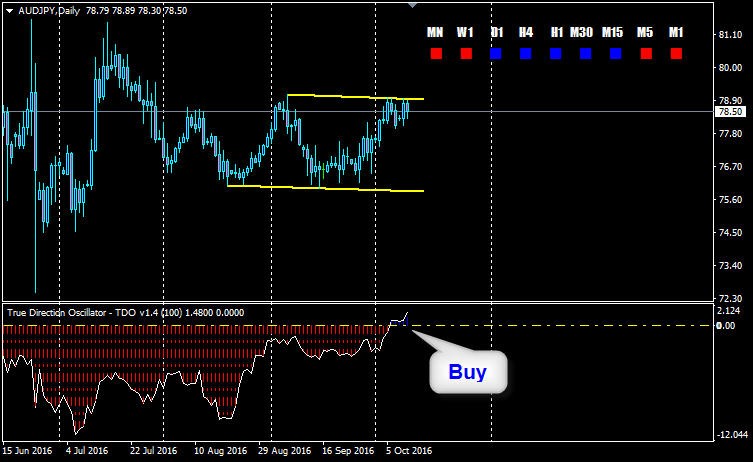Select the upper yellow channel trendline
The width and height of the screenshot is (753, 462).
point(355,97)
